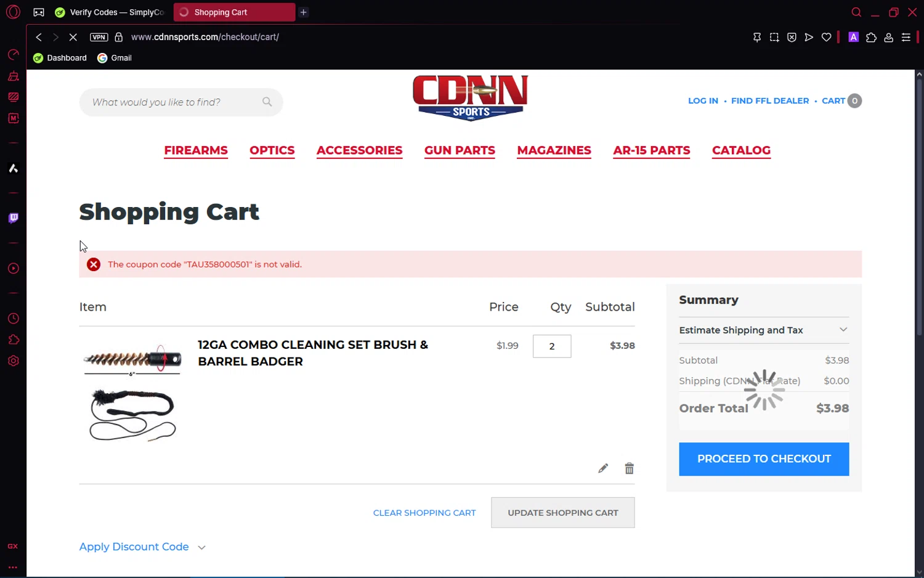Viewport: 924px width, 578px height.
Task: Remove item with the trash icon
Action: pos(629,468)
